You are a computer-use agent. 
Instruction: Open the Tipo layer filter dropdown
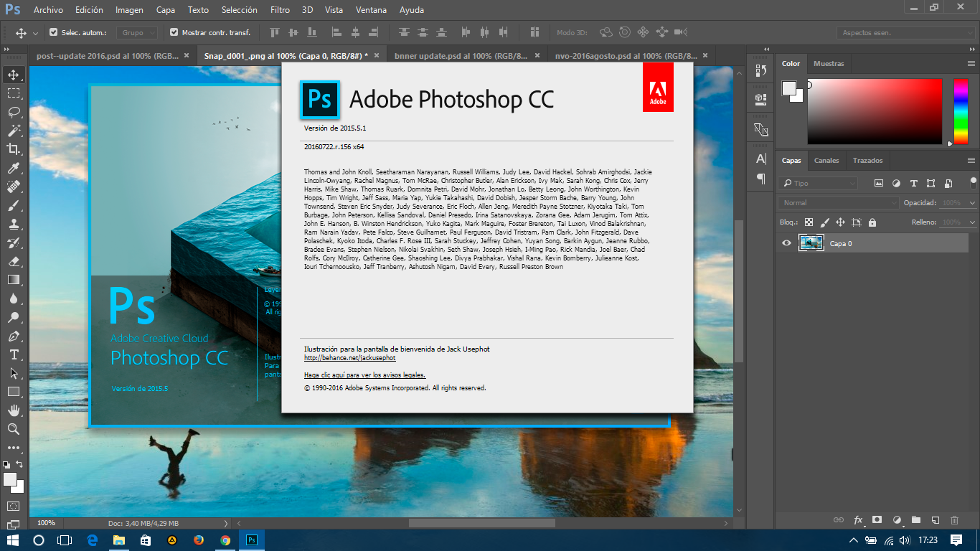pyautogui.click(x=818, y=184)
